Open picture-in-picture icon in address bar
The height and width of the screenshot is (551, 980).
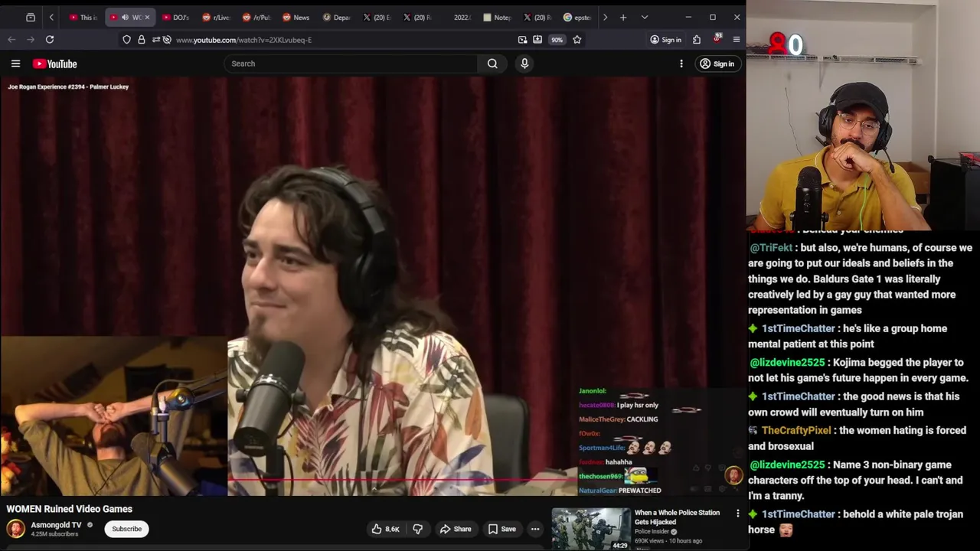pyautogui.click(x=522, y=40)
